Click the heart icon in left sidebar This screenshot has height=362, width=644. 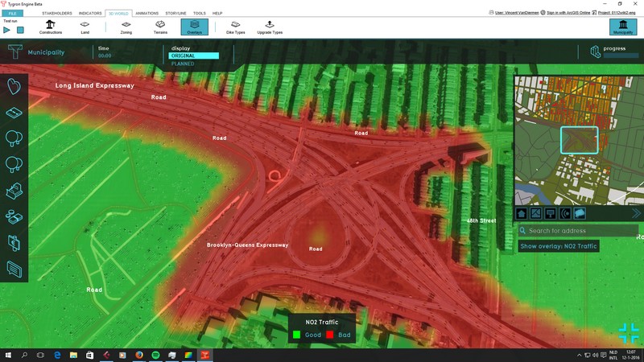point(14,87)
